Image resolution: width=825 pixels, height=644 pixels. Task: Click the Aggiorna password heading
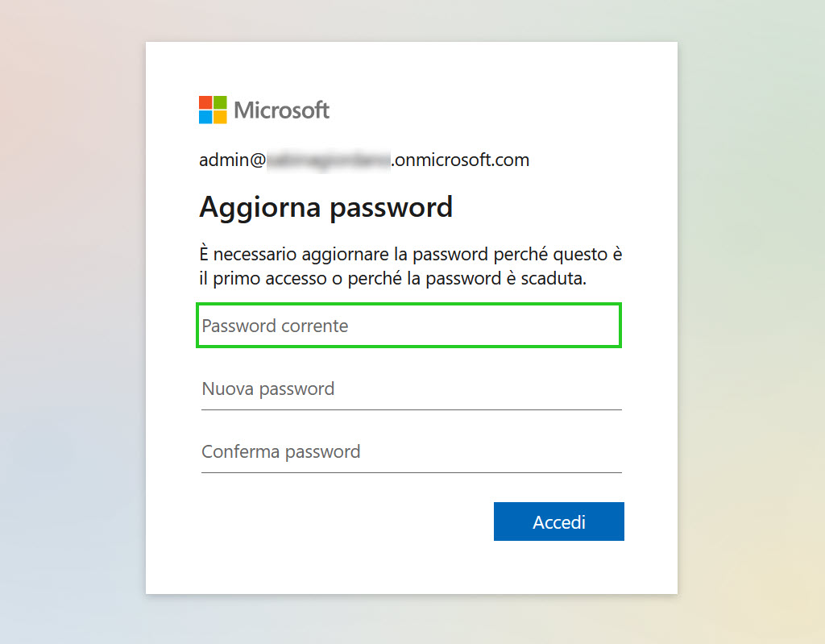(x=325, y=207)
